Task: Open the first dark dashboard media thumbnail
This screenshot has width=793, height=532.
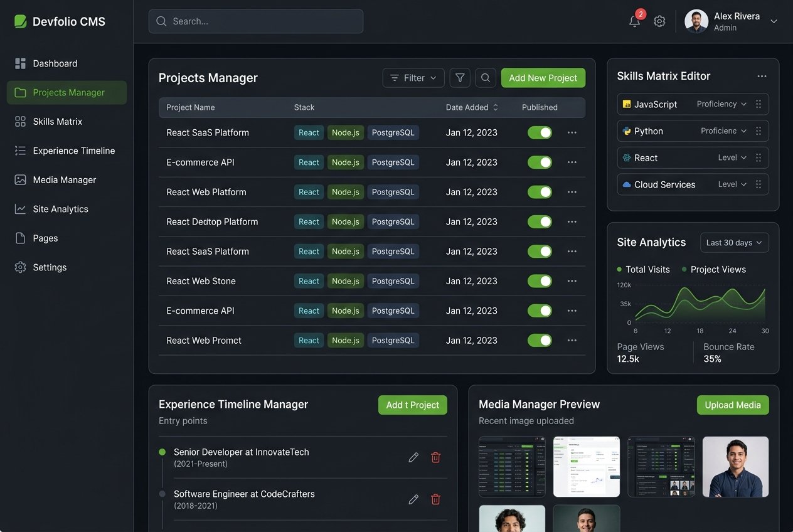Action: coord(512,467)
